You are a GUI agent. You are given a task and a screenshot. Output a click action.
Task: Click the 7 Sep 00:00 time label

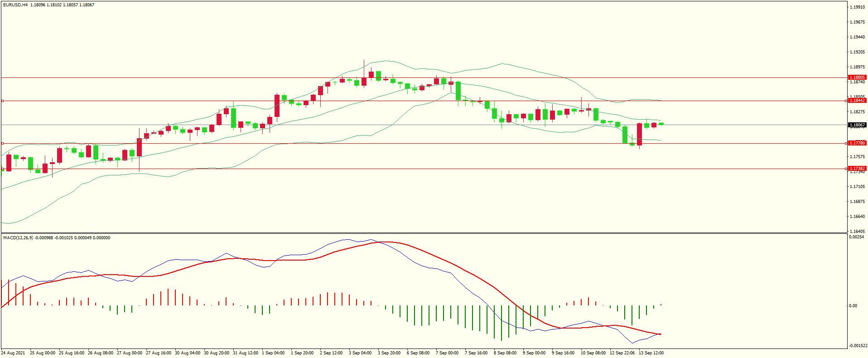pyautogui.click(x=447, y=353)
